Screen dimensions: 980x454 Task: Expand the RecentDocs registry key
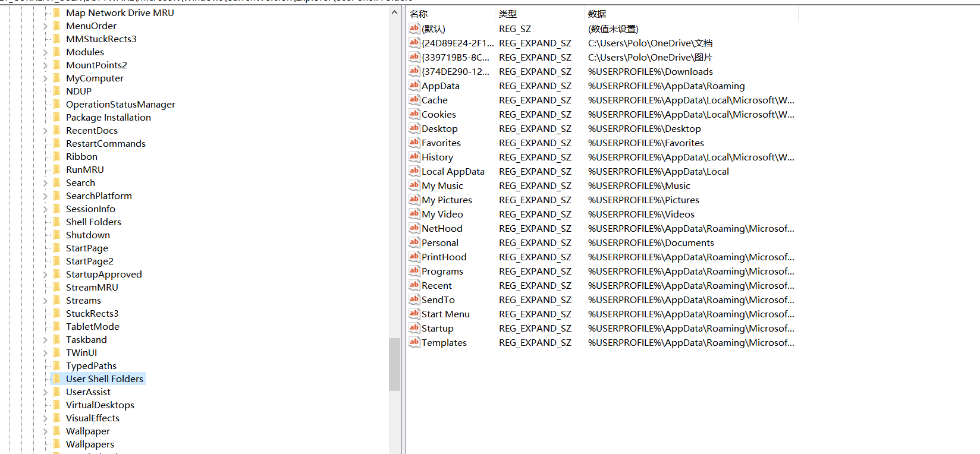point(45,131)
